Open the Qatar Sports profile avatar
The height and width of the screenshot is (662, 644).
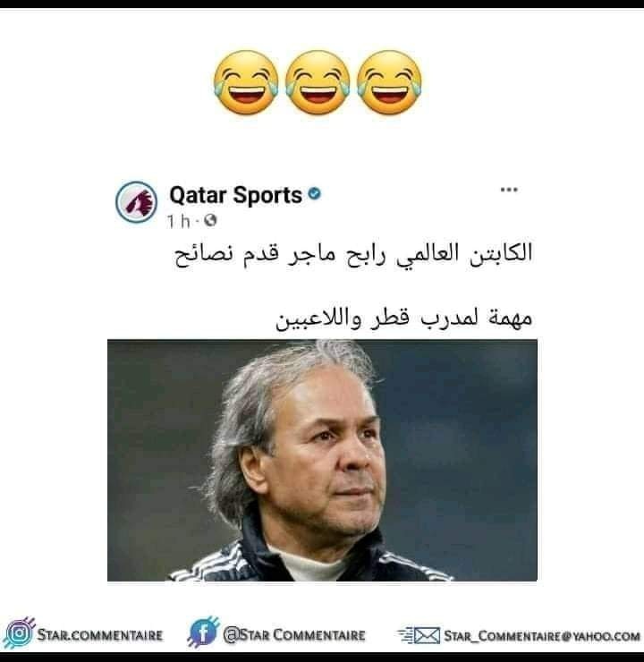point(136,202)
